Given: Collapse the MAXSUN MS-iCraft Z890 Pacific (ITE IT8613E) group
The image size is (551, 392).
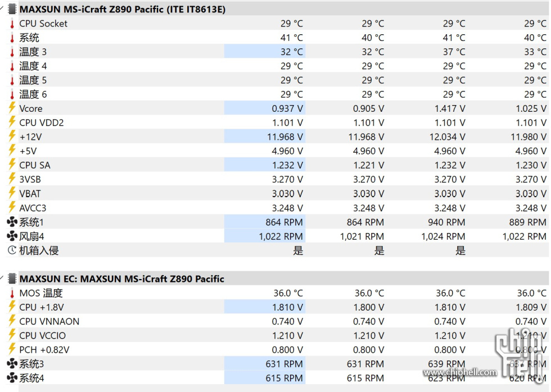Looking at the screenshot, I should (2, 8).
